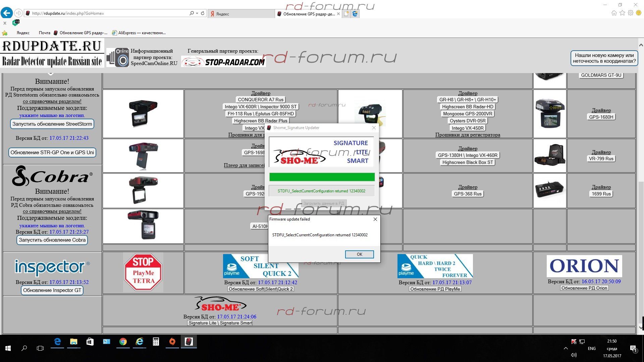This screenshot has height=362, width=644.
Task: Click the Soft Silent Quick 2 playme banner
Action: 261,266
